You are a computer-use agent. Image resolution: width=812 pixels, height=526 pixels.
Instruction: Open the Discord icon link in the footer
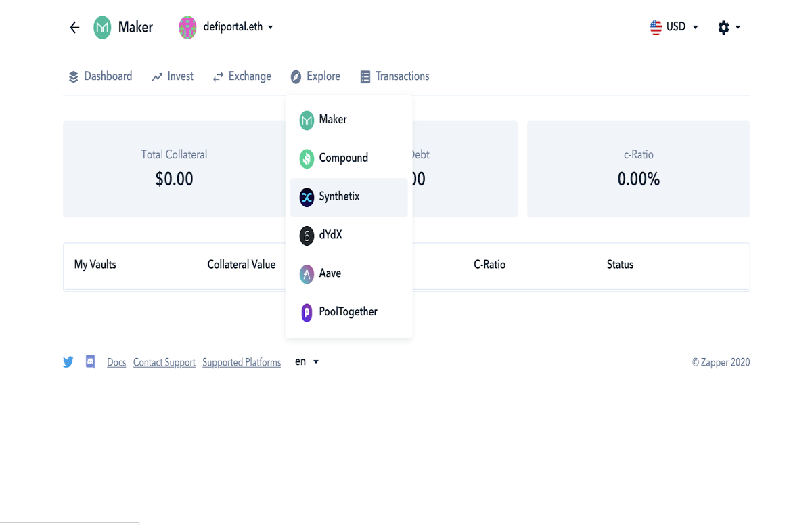pyautogui.click(x=91, y=361)
